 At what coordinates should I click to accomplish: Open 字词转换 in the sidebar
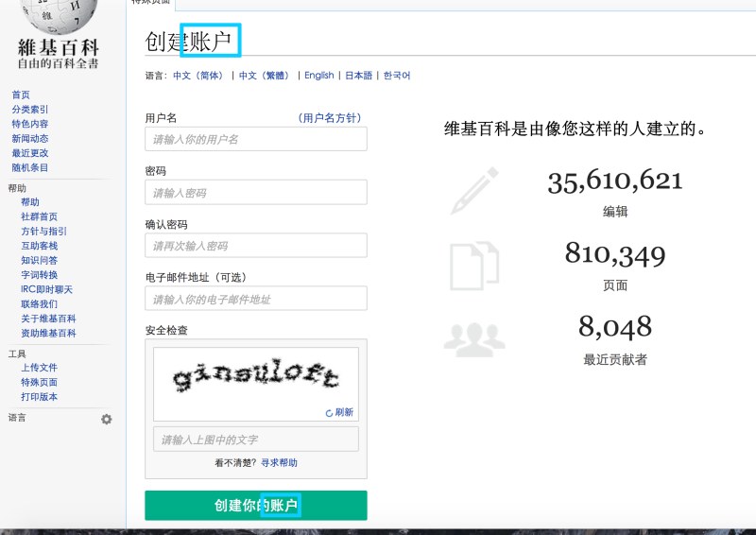39,274
